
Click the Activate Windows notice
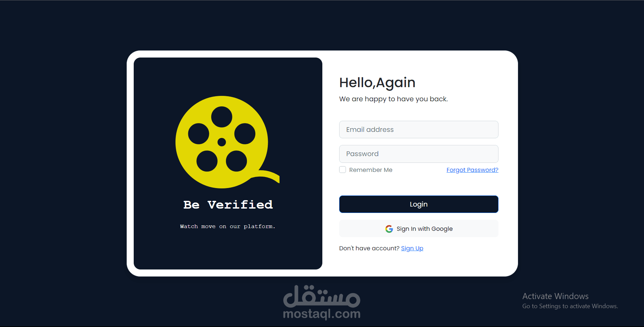570,301
